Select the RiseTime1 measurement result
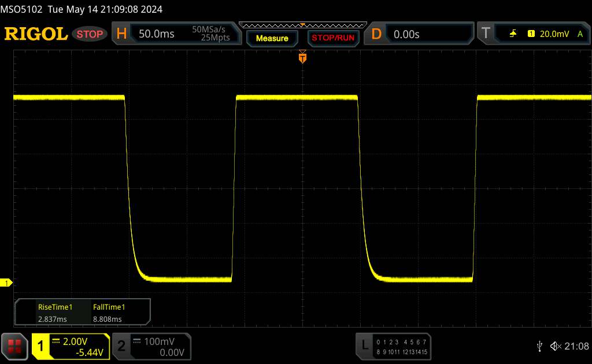The width and height of the screenshot is (592, 364). (x=55, y=313)
